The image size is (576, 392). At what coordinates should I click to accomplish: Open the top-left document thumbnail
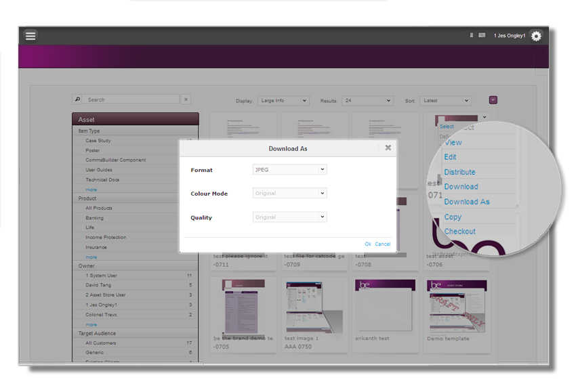pyautogui.click(x=243, y=128)
